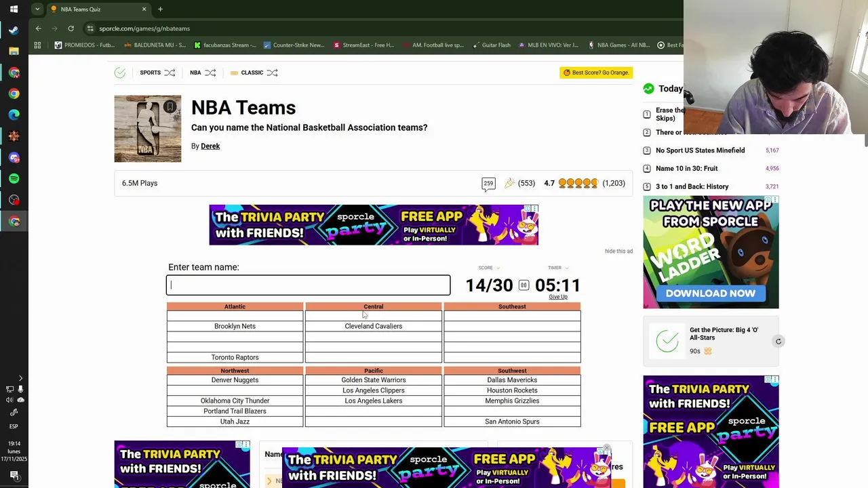Open the Counter-Strike News bookmark
Viewport: 868px width, 488px height.
coord(294,45)
